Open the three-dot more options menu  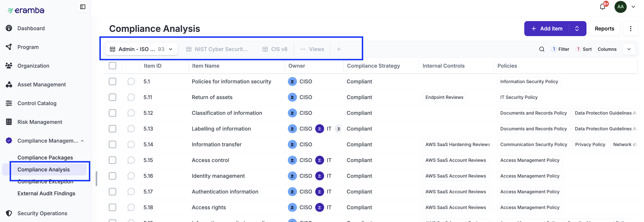coord(630,29)
